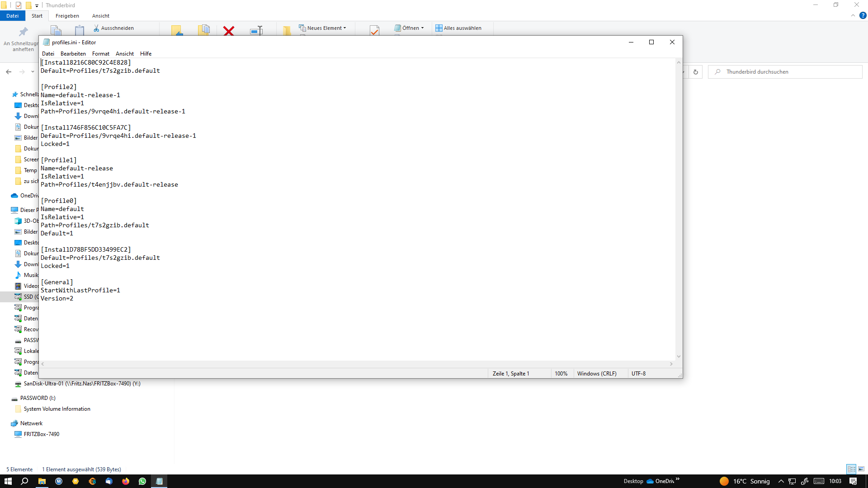Click the Rename icon in the ribbon
The width and height of the screenshot is (868, 488).
(x=256, y=30)
